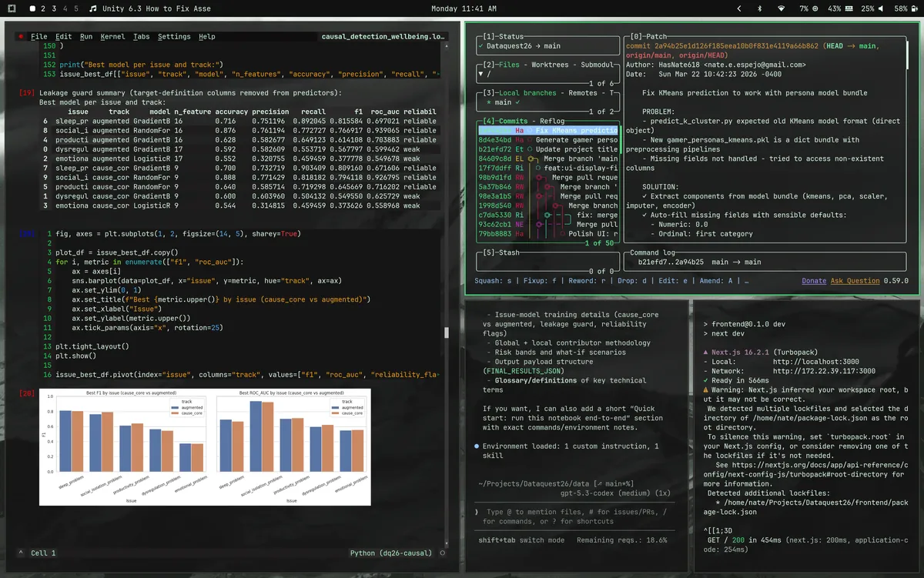Image resolution: width=924 pixels, height=578 pixels.
Task: Switch to workspace 4
Action: coord(65,8)
